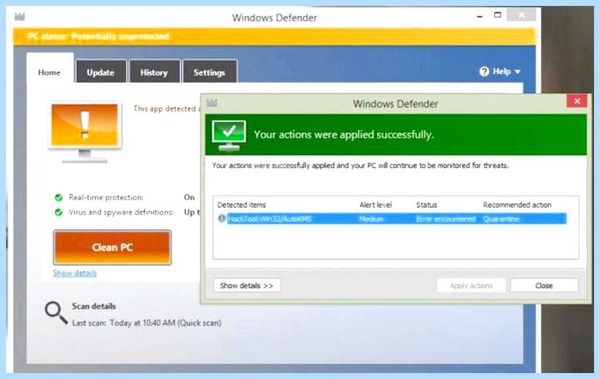Click Alert level column header

tap(375, 205)
